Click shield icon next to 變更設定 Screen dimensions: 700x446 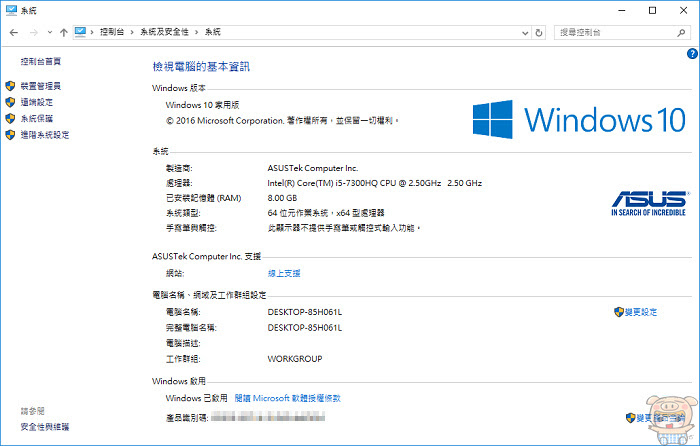pyautogui.click(x=619, y=312)
